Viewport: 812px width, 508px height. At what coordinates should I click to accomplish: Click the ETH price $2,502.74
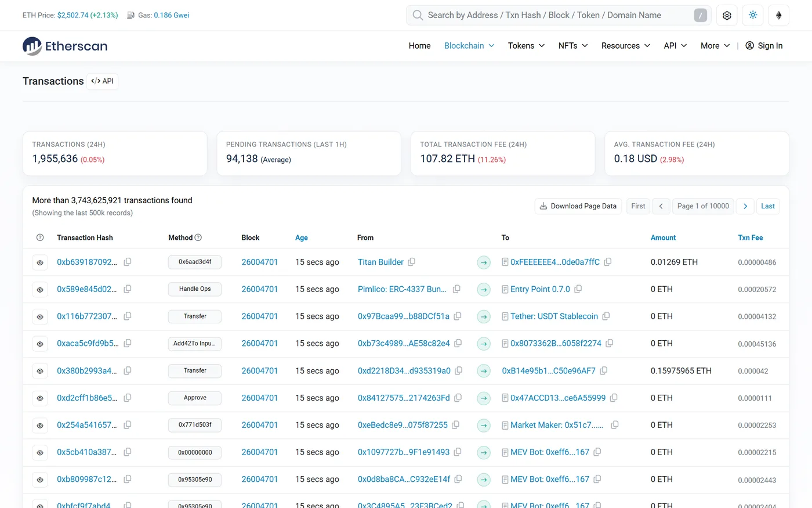click(72, 15)
